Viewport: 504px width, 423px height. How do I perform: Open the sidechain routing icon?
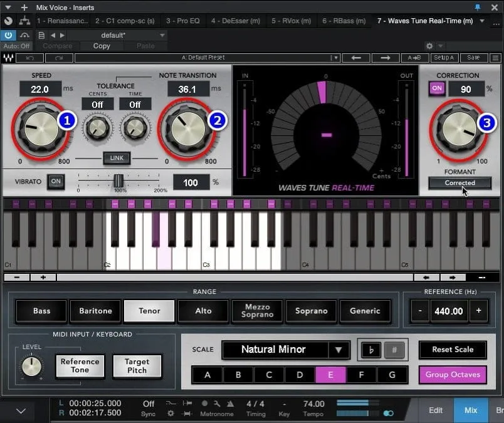point(24,21)
